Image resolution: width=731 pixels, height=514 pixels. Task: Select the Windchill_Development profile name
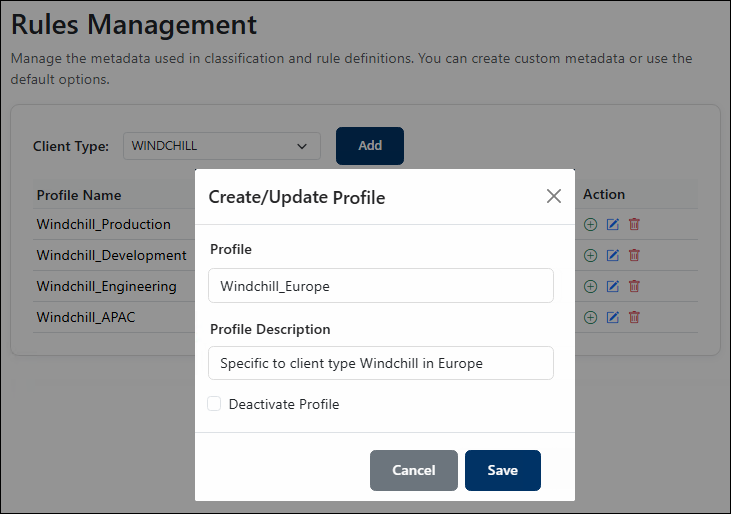tap(111, 255)
